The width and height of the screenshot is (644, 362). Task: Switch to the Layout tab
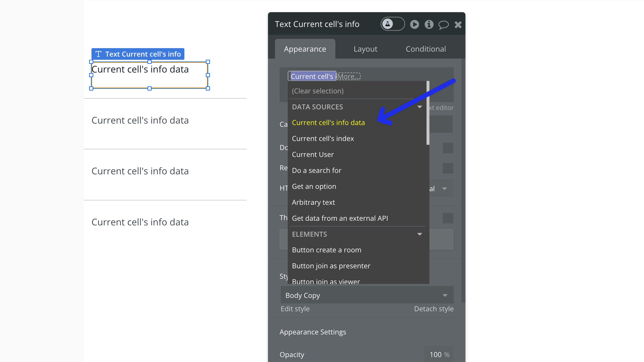coord(365,49)
